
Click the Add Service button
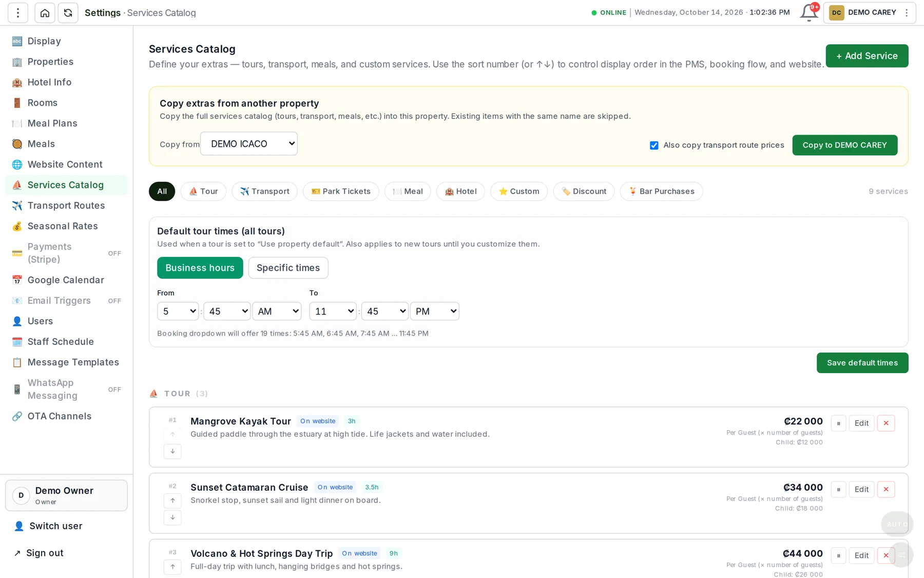point(867,56)
